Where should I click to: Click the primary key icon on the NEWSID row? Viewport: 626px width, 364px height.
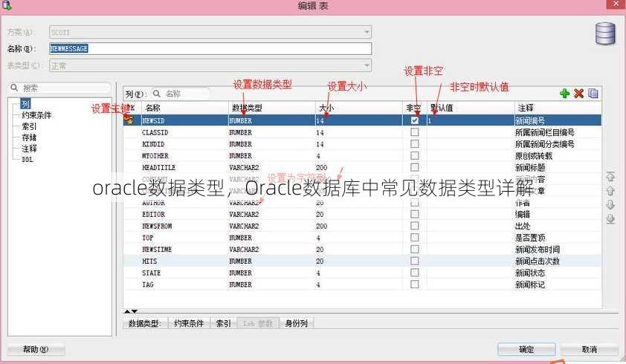(x=129, y=120)
